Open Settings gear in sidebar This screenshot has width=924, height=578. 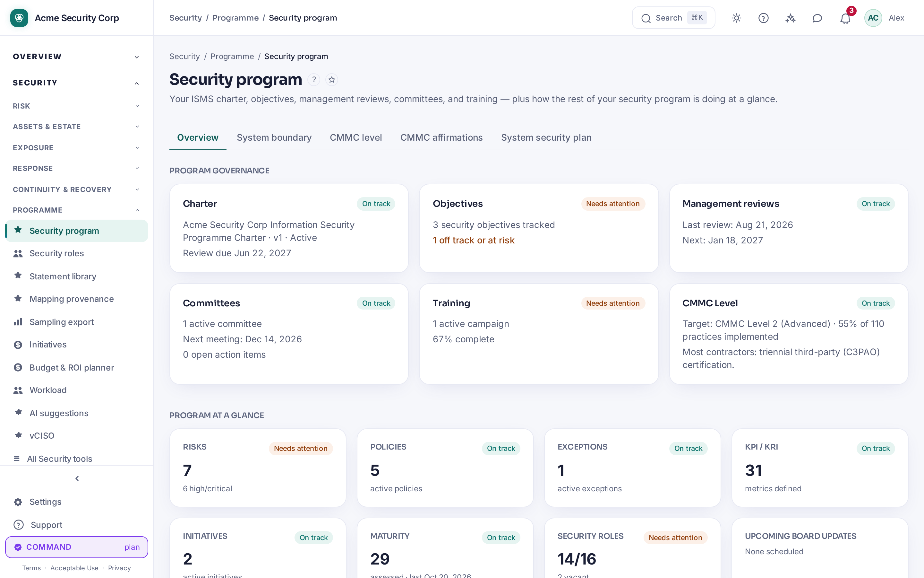[77, 502]
